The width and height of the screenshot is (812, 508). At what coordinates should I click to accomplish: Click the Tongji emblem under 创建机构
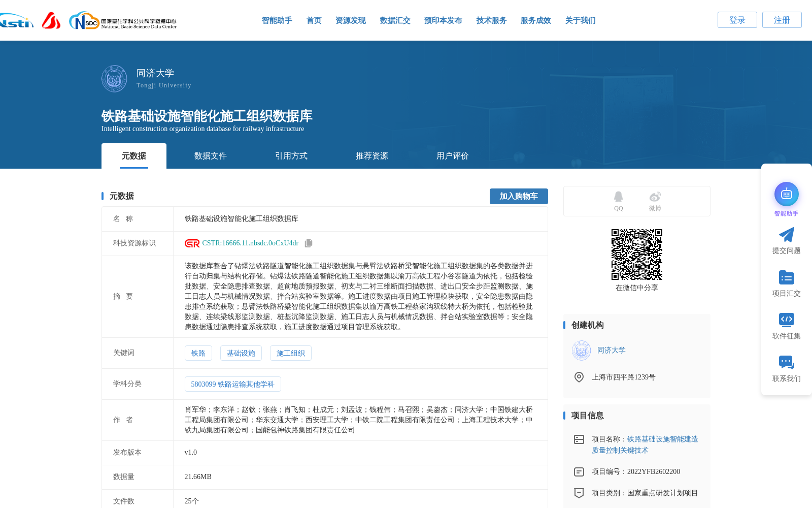pos(581,351)
